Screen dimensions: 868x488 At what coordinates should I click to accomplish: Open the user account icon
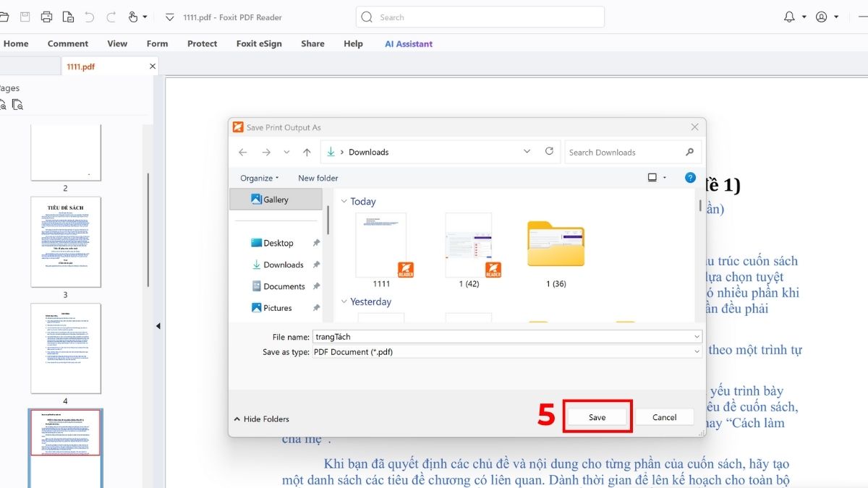821,17
